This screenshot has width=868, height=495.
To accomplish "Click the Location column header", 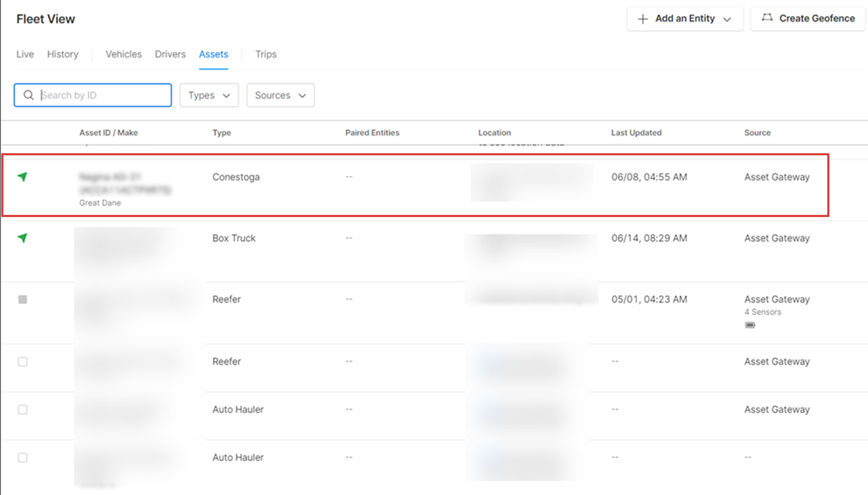I will coord(494,132).
